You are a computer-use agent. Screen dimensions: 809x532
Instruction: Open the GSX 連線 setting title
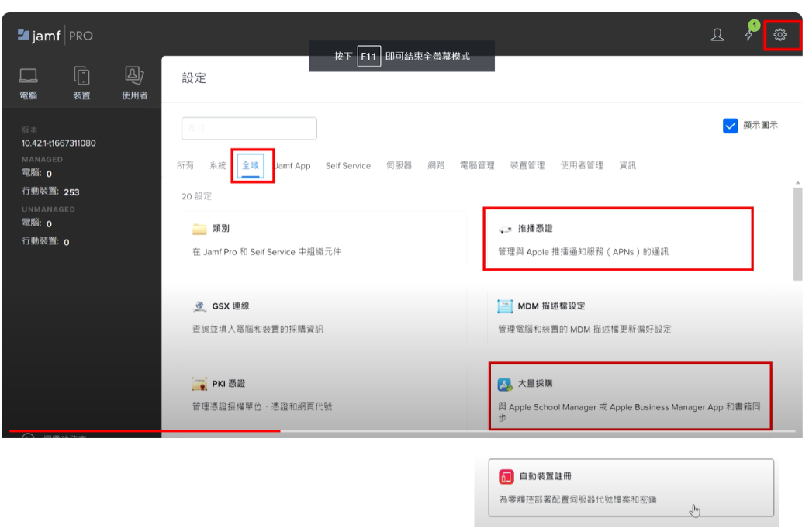point(230,306)
